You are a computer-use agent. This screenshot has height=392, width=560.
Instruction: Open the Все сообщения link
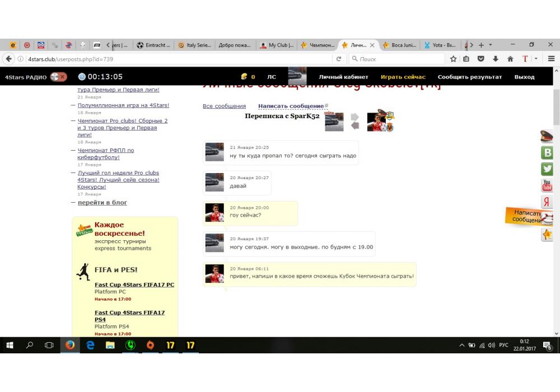click(x=224, y=106)
